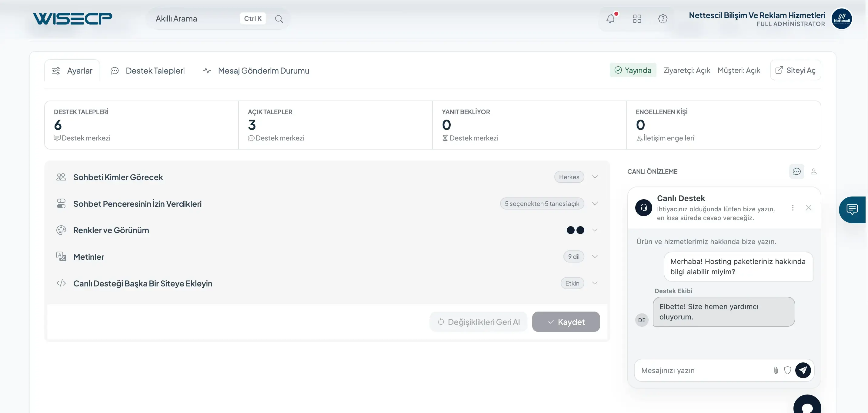Click the Mesajınızı yazın input
The height and width of the screenshot is (413, 868).
(704, 370)
